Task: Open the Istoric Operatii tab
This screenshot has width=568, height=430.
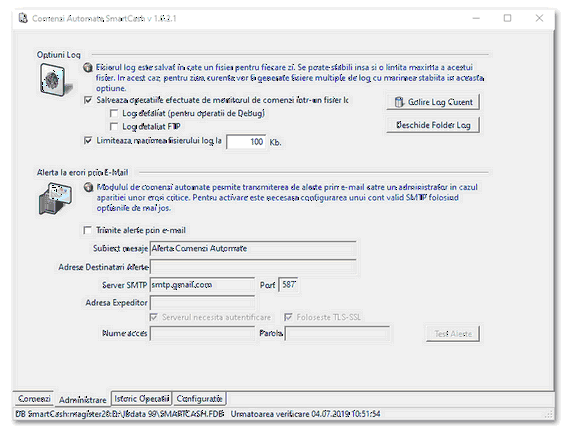Action: point(142,398)
